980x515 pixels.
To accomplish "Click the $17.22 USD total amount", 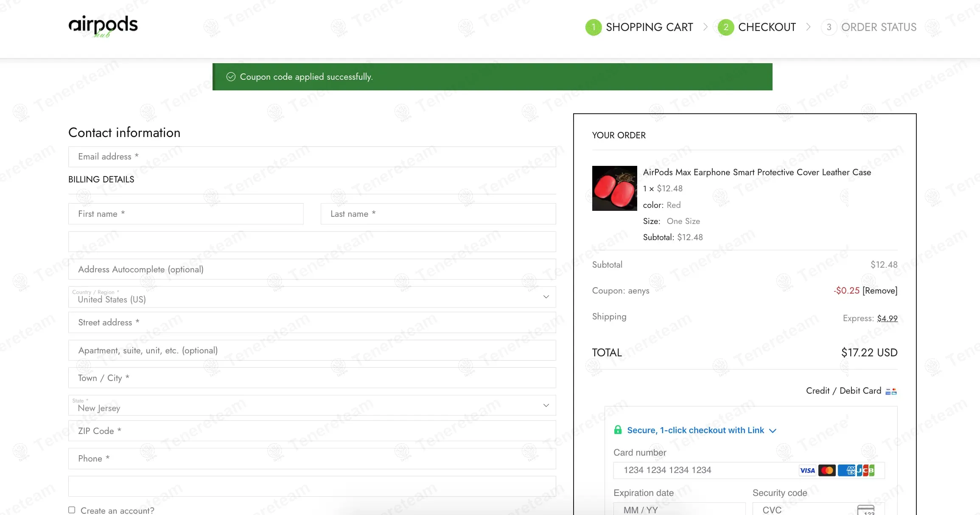I will pyautogui.click(x=869, y=353).
